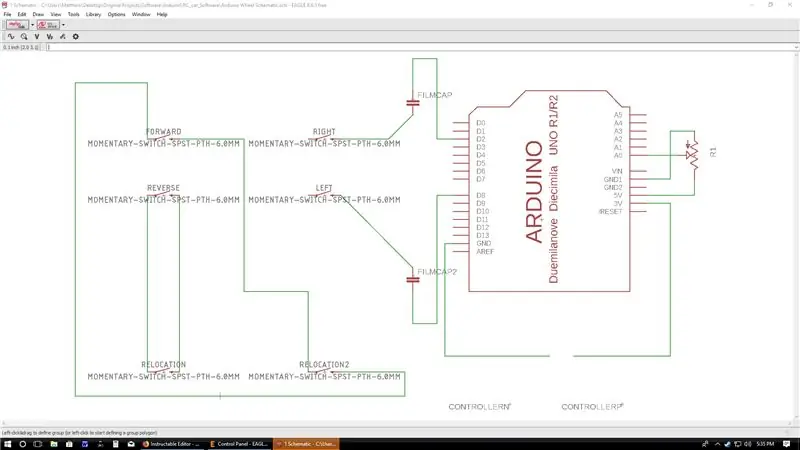Screen dimensions: 800x450
Task: Select the RIGHT switch symbol
Action: point(324,139)
